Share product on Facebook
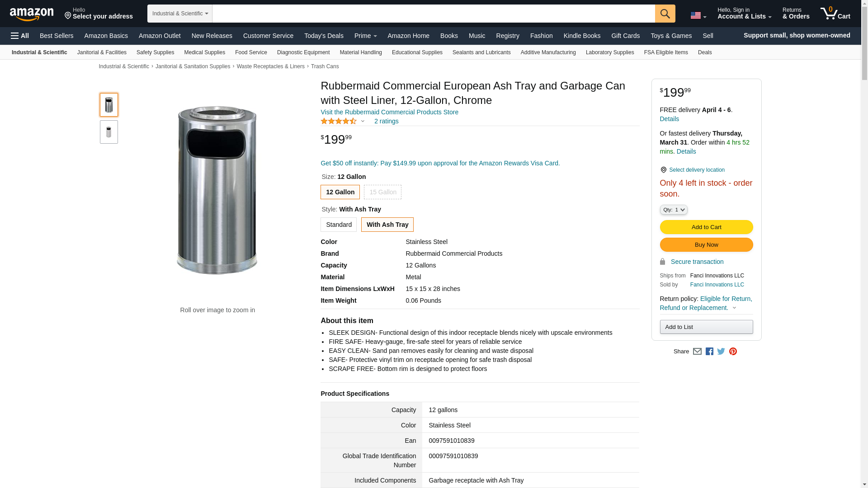Viewport: 868px width, 488px height. click(x=709, y=352)
